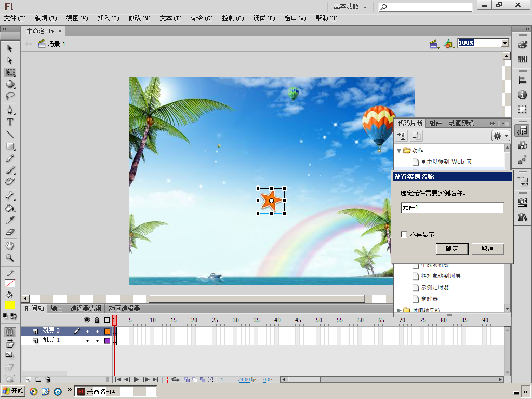Check the 不再显示 checkbox
This screenshot has height=399, width=532.
404,234
